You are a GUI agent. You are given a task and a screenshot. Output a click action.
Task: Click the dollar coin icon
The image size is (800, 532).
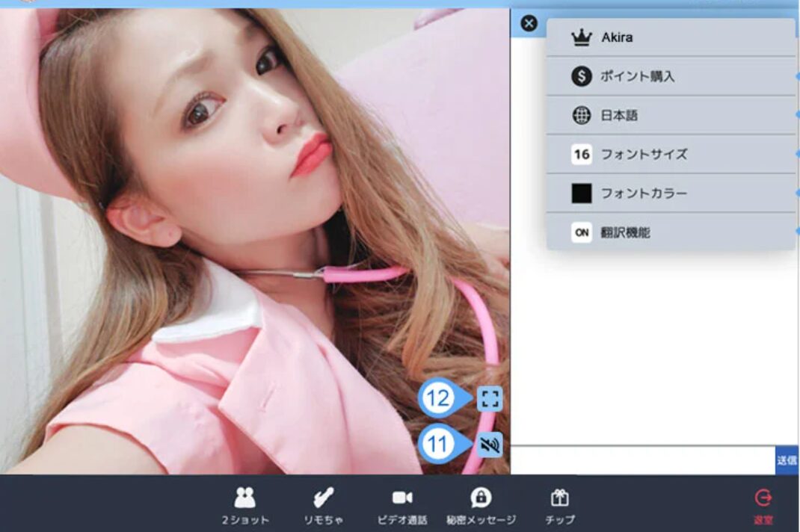(x=581, y=76)
